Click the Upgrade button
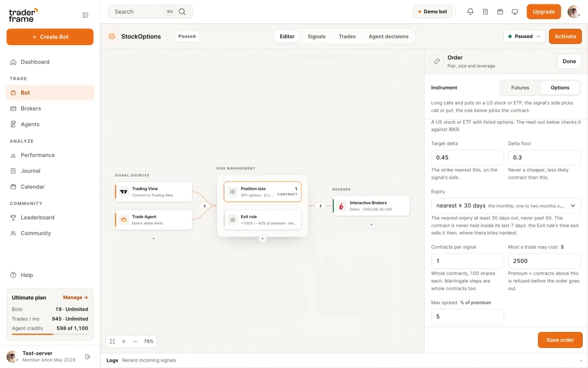 [x=544, y=12]
